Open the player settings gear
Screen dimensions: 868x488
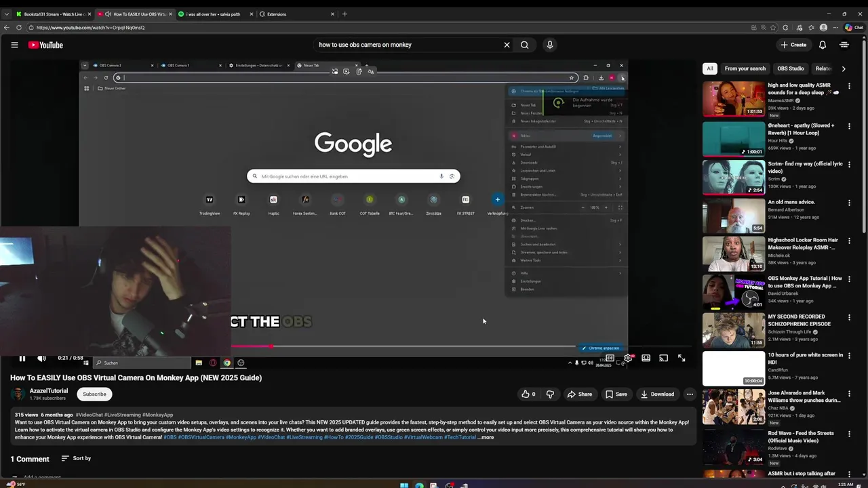(x=628, y=359)
